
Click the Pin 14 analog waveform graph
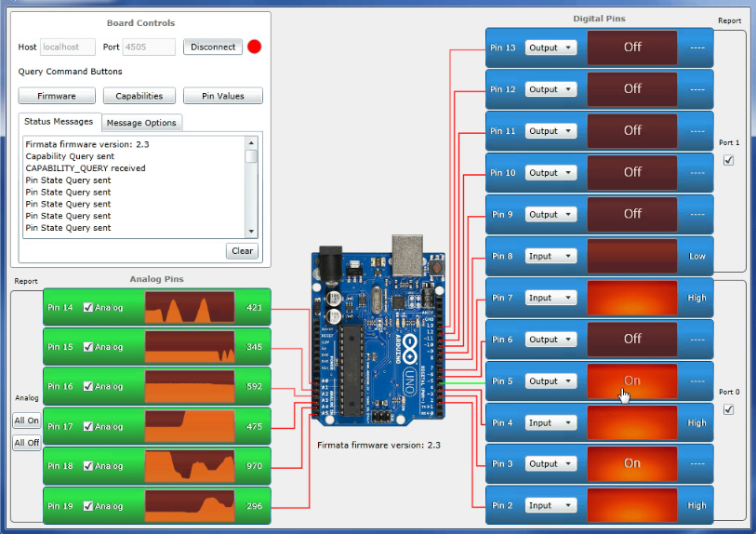pos(191,307)
